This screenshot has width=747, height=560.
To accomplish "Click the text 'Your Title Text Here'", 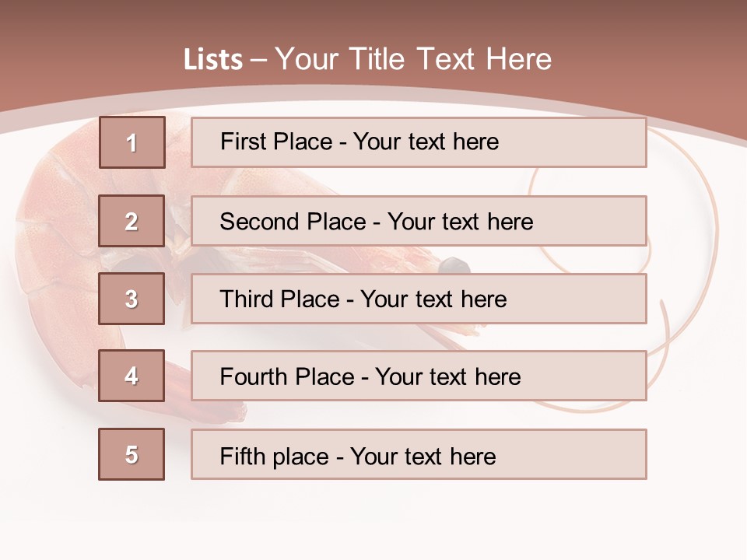I will point(413,59).
